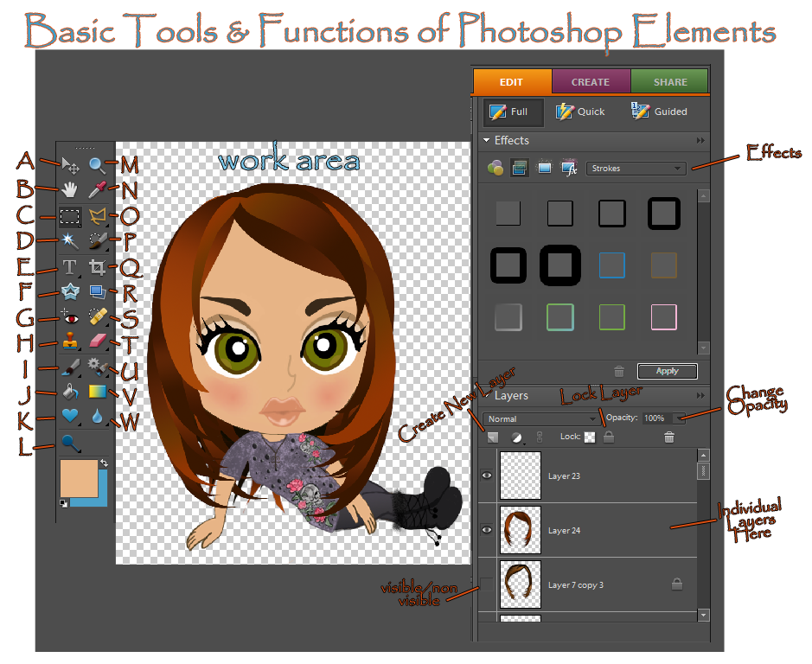Activate the Magnetic Lasso tool
812x664 pixels.
click(x=97, y=216)
